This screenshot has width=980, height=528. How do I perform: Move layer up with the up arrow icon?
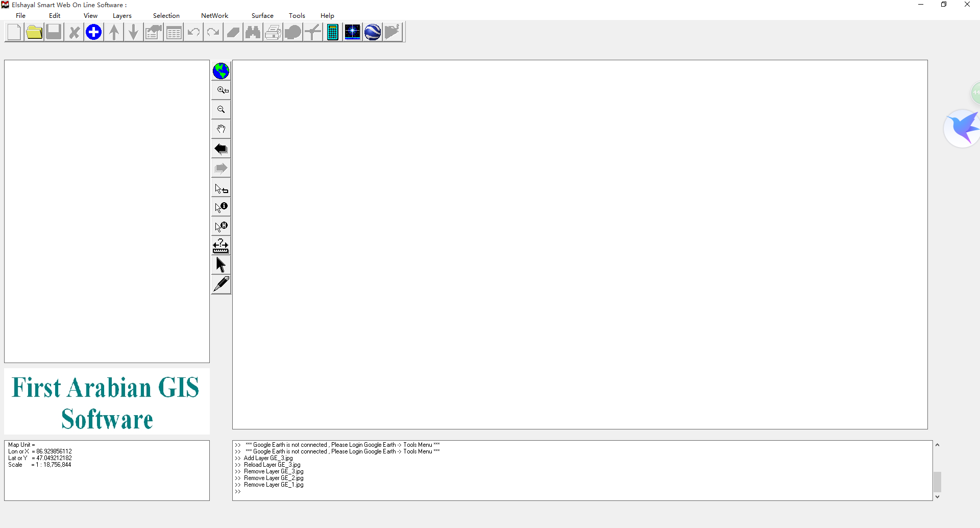point(114,32)
